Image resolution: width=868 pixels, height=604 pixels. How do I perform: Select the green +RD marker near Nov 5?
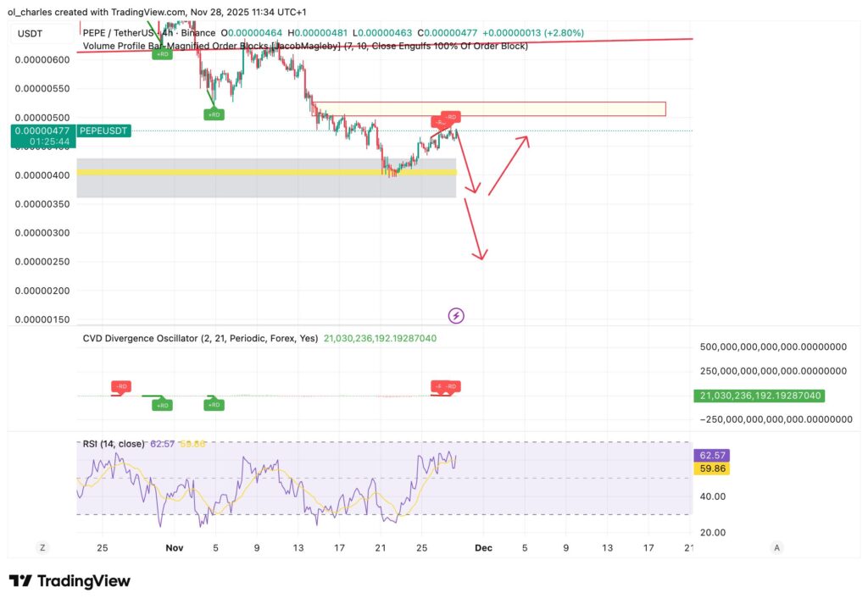coord(214,113)
